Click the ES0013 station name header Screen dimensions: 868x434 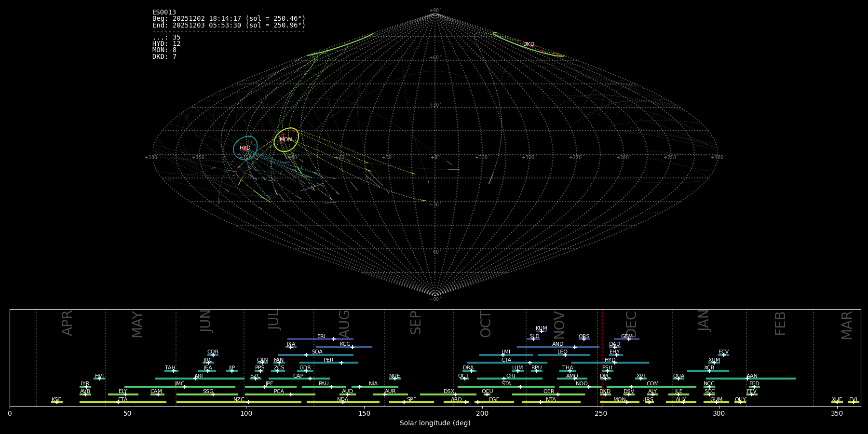pos(164,12)
